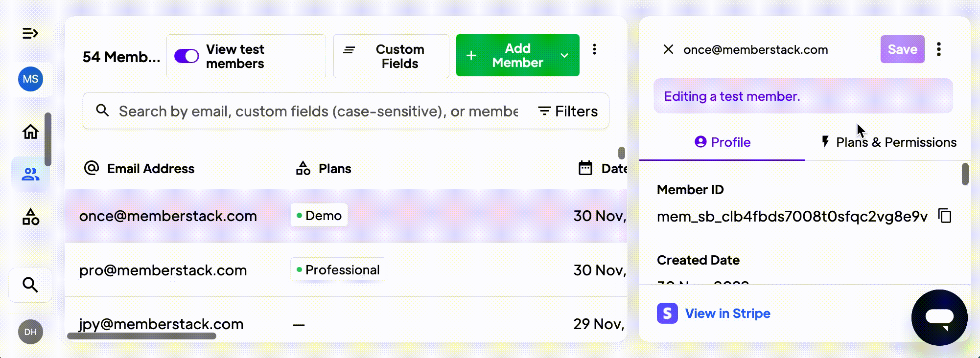980x358 pixels.
Task: Expand the Add Member dropdown arrow
Action: click(564, 56)
